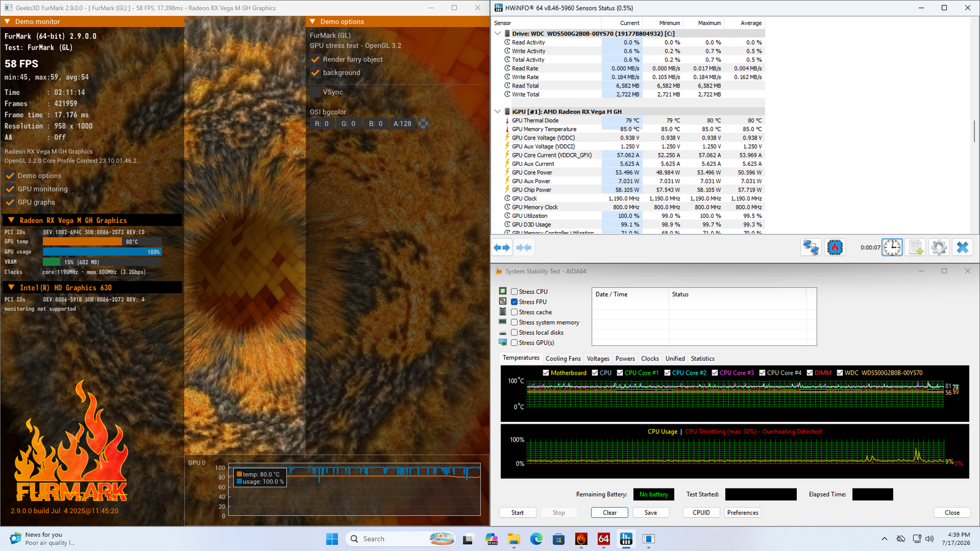Start HWiNFO logging with sheet-plus icon

(x=916, y=247)
